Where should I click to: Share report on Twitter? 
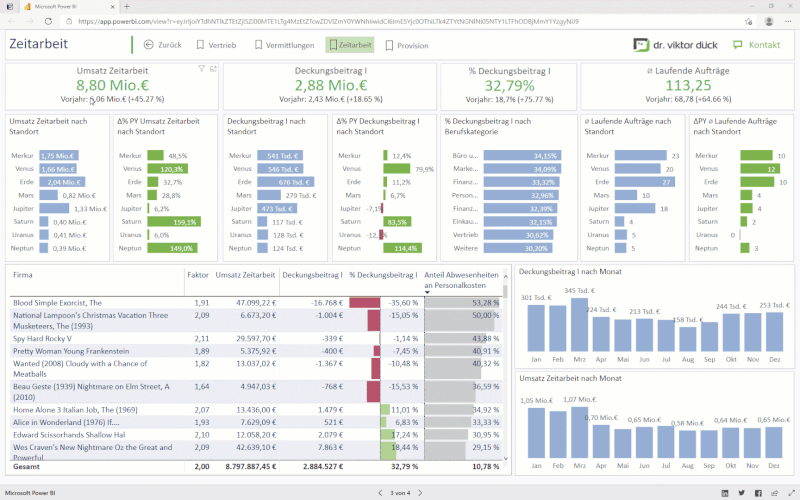[x=739, y=493]
